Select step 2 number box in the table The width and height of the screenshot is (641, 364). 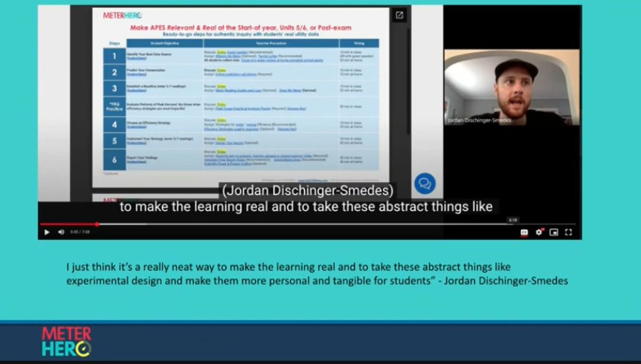pyautogui.click(x=114, y=72)
